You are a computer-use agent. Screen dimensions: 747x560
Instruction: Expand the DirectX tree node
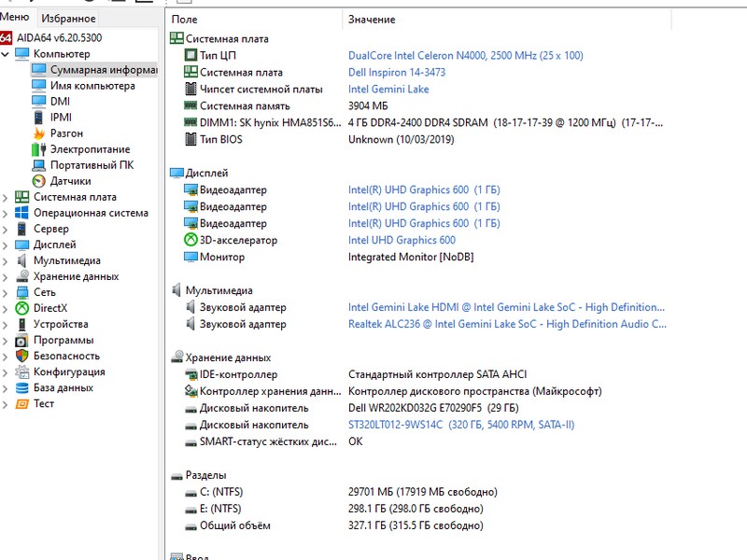[6, 309]
